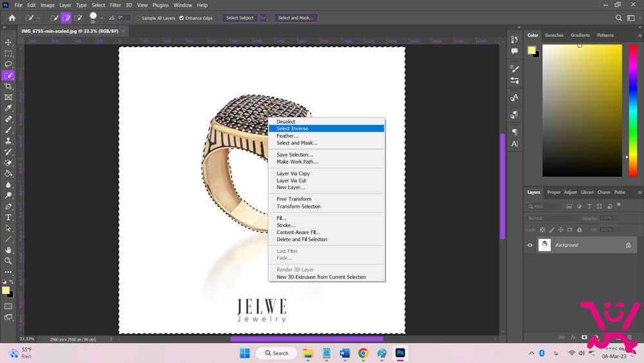644x363 pixels.
Task: Select the Eyedropper tool
Action: click(8, 108)
